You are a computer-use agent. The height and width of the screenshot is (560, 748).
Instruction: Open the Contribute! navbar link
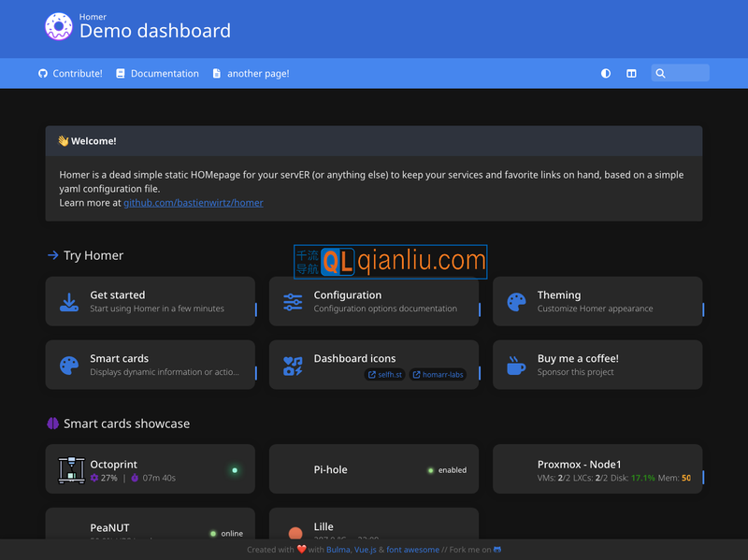70,73
